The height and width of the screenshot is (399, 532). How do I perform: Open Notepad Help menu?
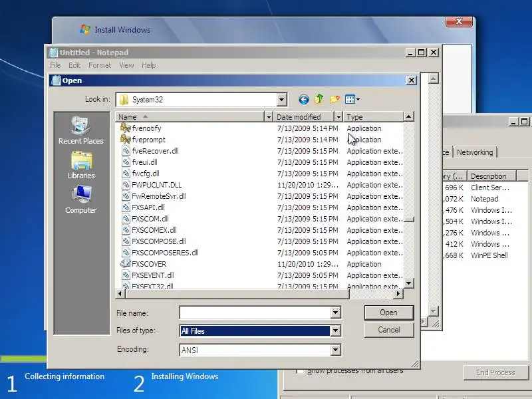coord(148,65)
